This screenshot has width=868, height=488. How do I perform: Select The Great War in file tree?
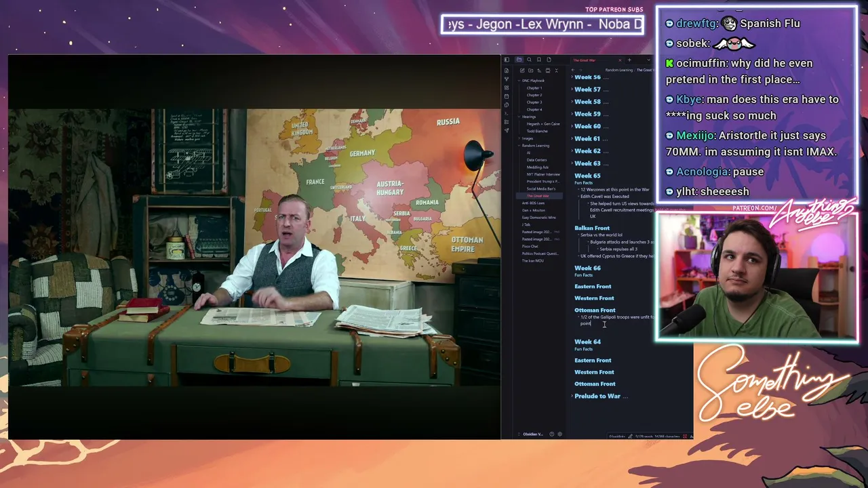tap(538, 196)
